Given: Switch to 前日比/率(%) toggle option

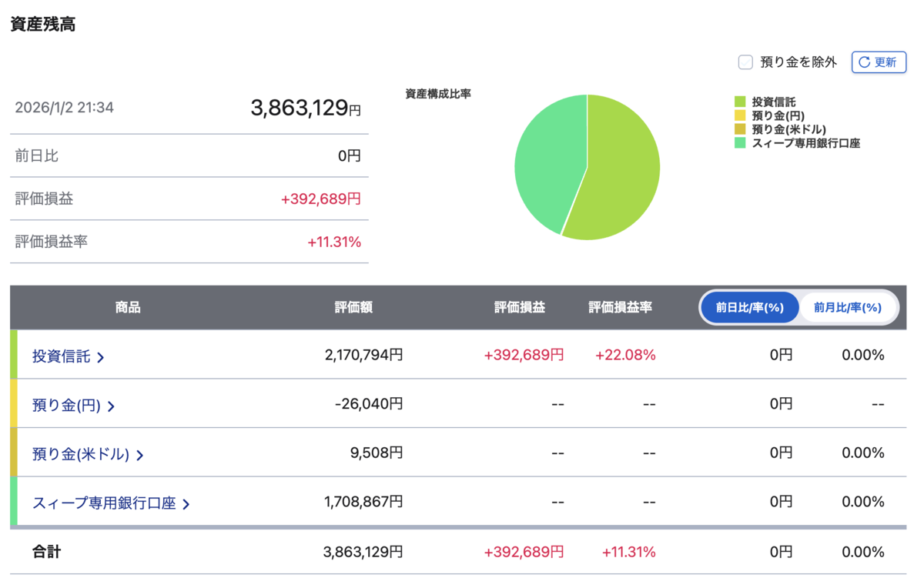Looking at the screenshot, I should 749,307.
